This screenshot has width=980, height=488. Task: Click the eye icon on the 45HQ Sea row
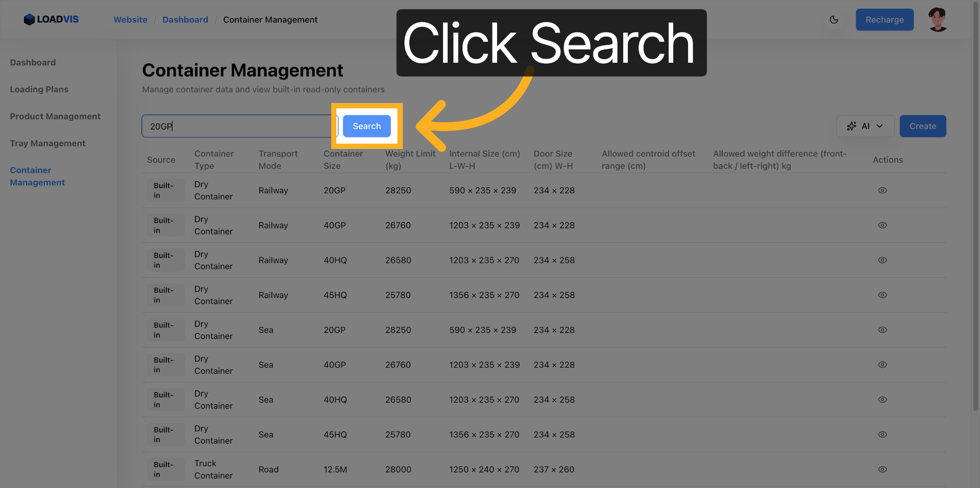click(883, 434)
